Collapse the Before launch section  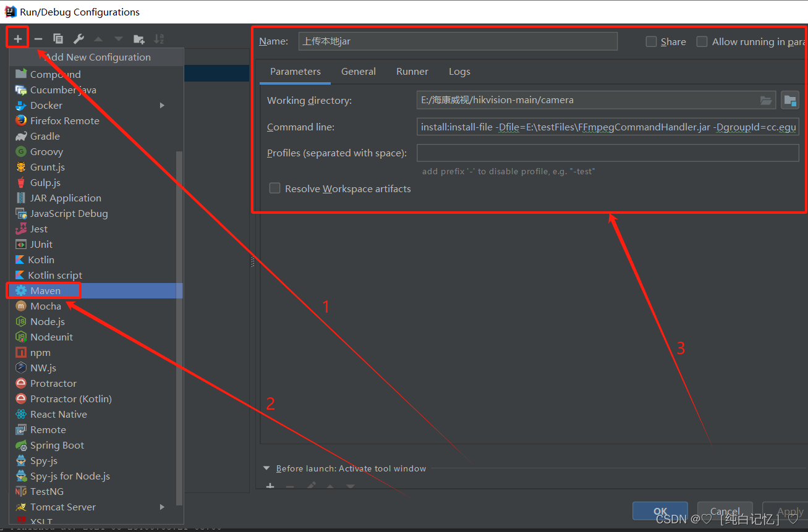click(x=266, y=468)
